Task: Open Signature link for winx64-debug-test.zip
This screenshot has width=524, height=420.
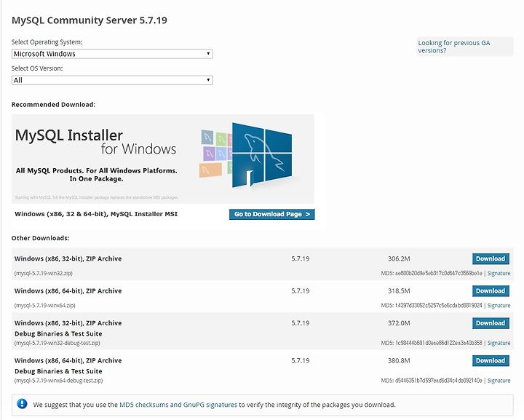Action: pyautogui.click(x=499, y=380)
